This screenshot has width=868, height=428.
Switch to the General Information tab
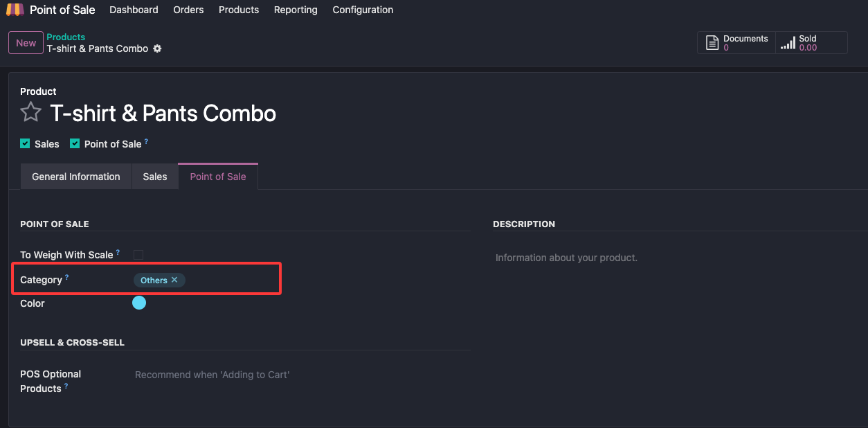(x=76, y=177)
